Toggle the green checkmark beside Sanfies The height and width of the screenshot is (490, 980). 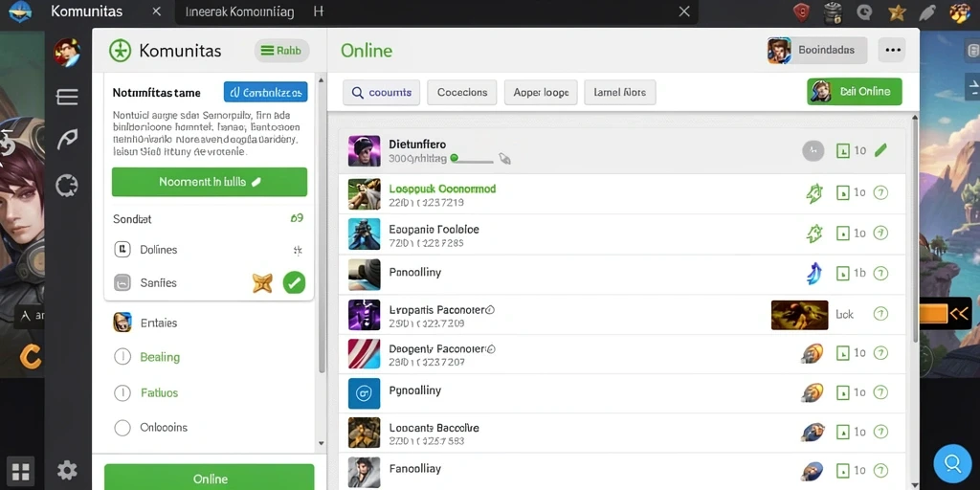pos(294,282)
